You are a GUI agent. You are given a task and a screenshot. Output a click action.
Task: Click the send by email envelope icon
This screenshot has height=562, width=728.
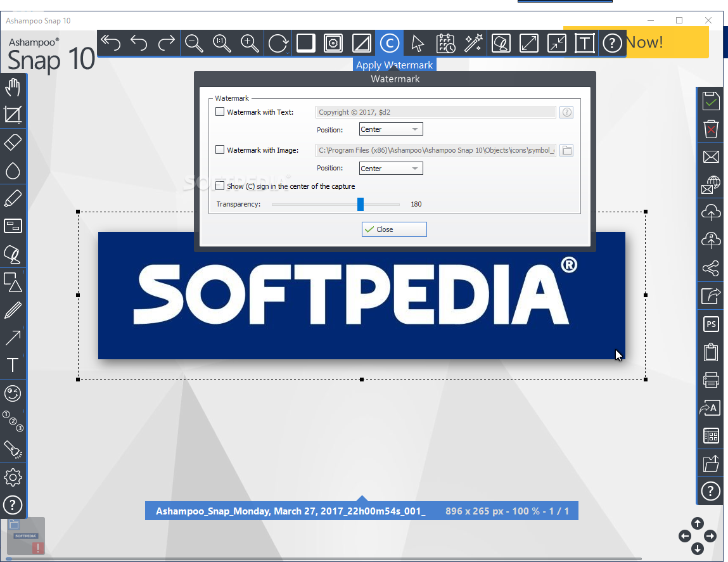[711, 156]
